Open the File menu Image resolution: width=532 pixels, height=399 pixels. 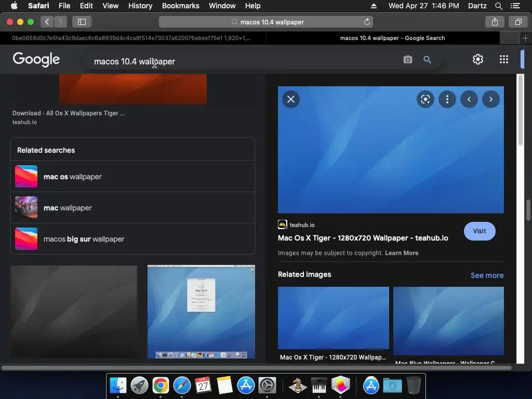coord(64,6)
